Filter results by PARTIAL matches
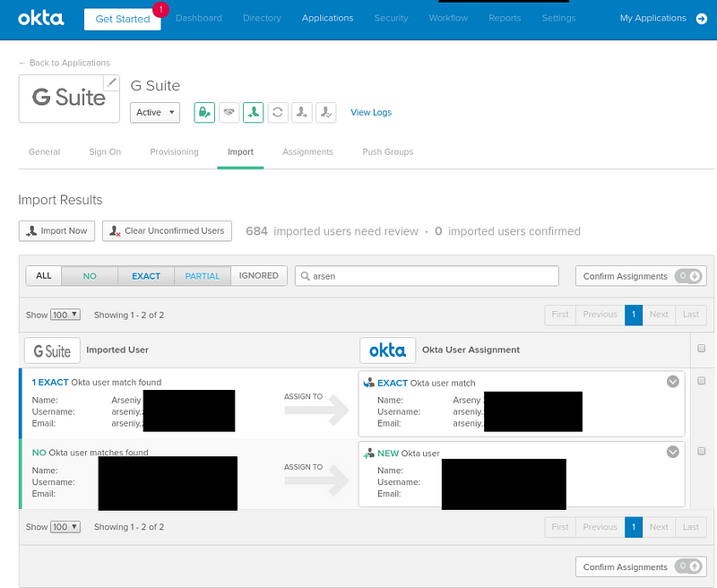 [203, 276]
